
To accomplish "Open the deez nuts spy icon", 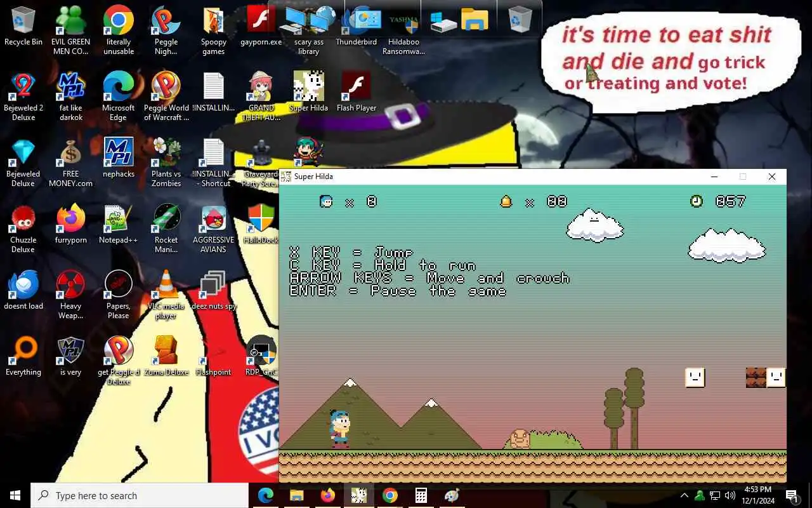I will [214, 290].
